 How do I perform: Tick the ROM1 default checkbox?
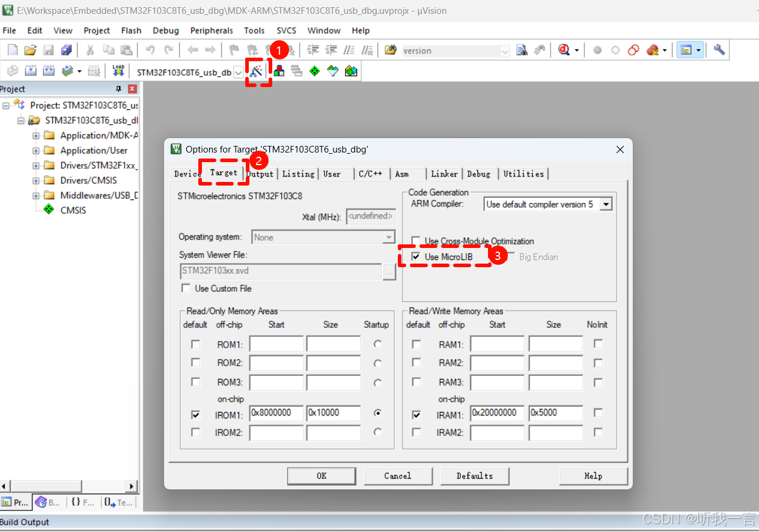click(195, 345)
